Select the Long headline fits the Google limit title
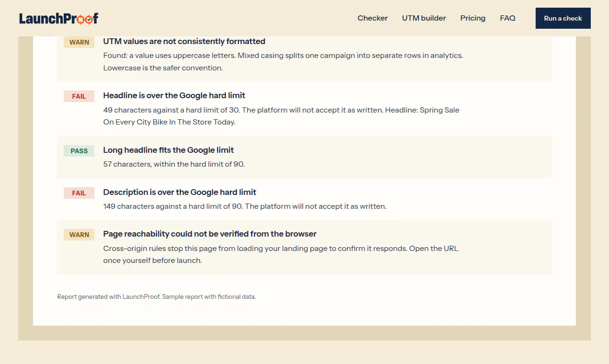Screen dimensions: 609x364 click(168, 150)
